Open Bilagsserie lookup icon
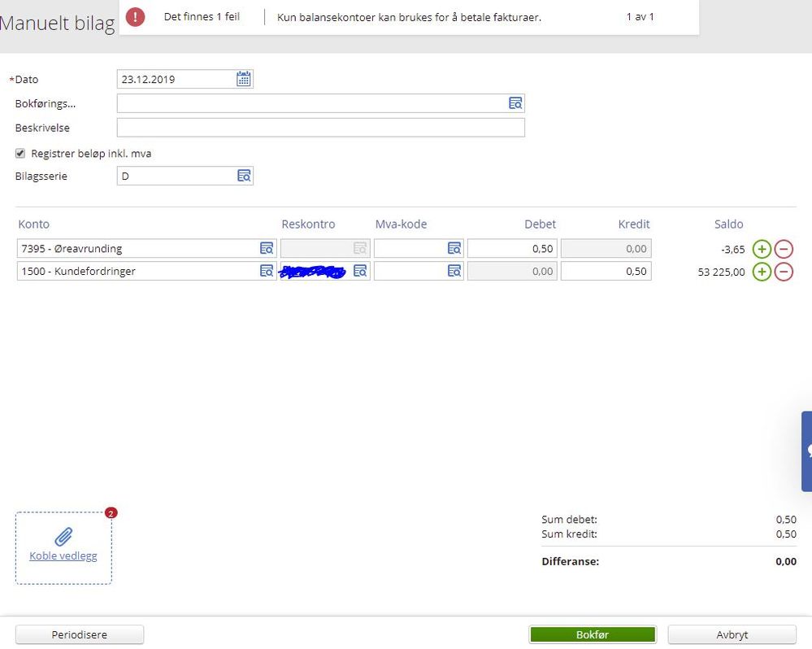812x649 pixels. (x=244, y=176)
